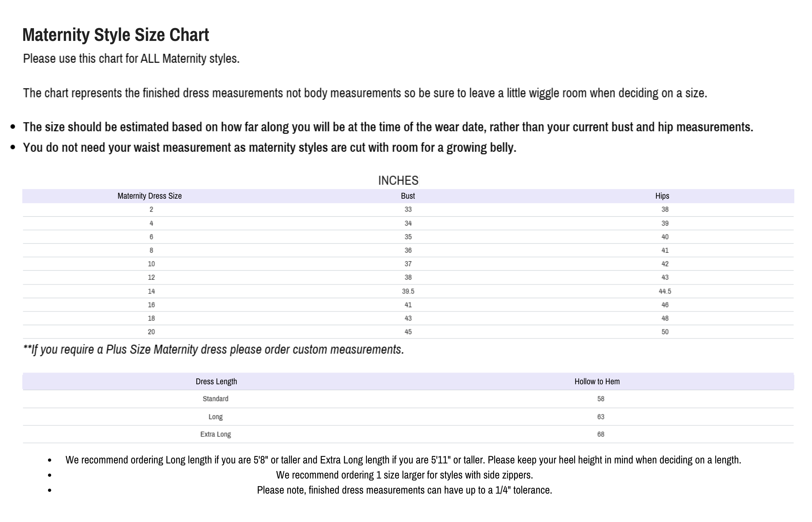Viewport: 812px width, 522px height.
Task: Click the 44.5 hips measurement cell
Action: pyautogui.click(x=665, y=291)
